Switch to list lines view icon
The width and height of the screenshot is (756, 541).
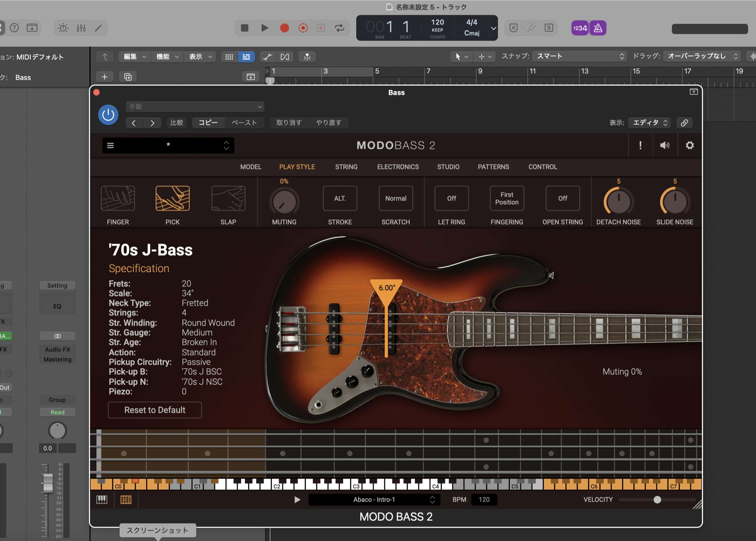click(x=246, y=57)
